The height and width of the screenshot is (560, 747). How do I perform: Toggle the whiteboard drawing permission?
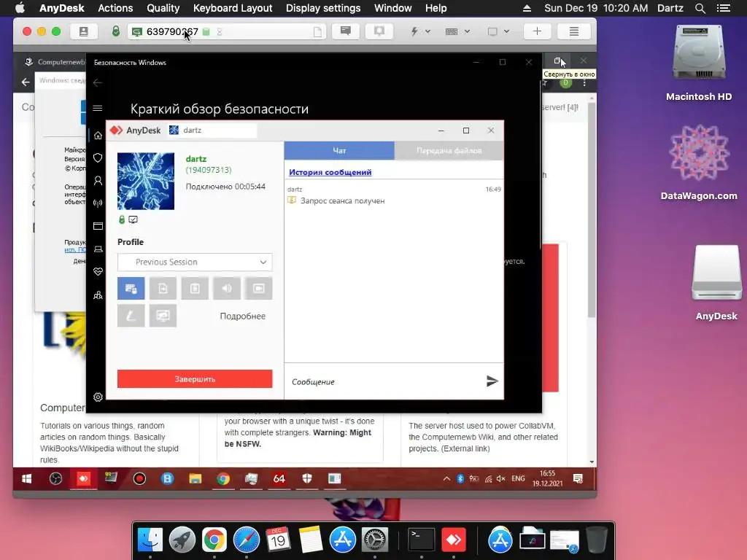point(131,316)
